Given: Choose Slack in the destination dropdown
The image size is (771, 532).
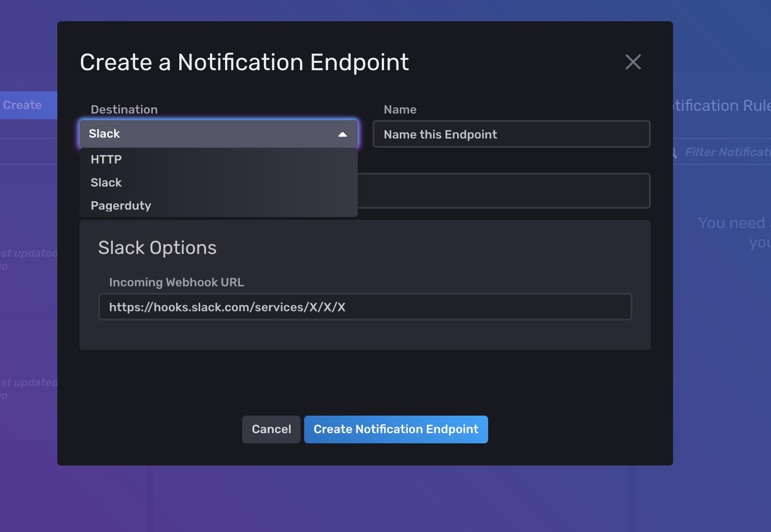Looking at the screenshot, I should click(x=106, y=182).
